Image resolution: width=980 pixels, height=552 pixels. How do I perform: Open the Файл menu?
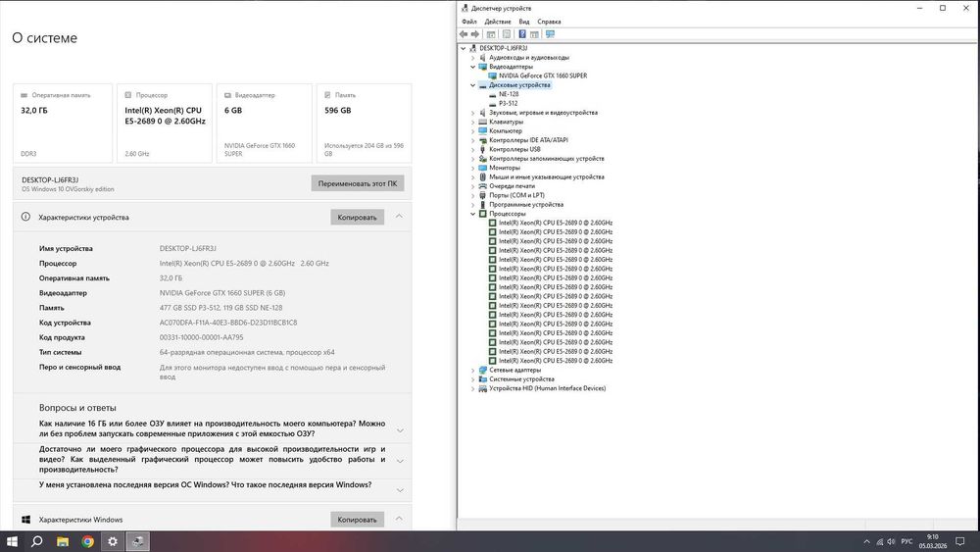[468, 22]
